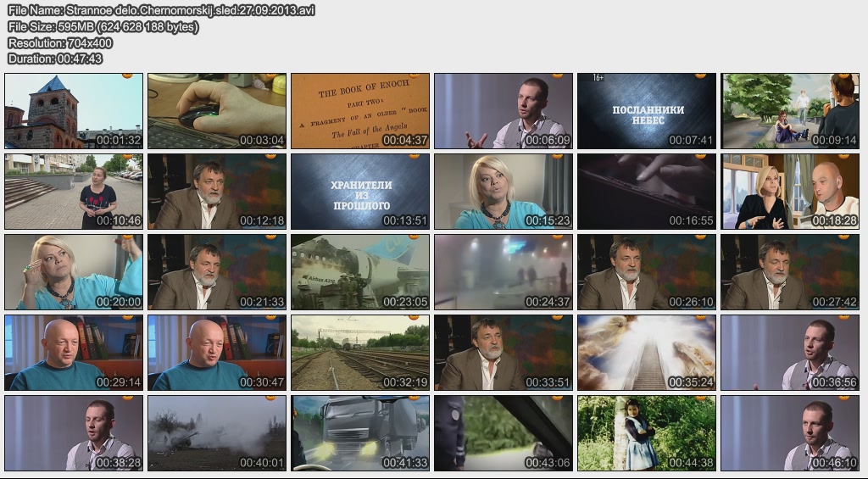Select the Хранители из прошлого title frame
This screenshot has width=868, height=479.
click(359, 191)
